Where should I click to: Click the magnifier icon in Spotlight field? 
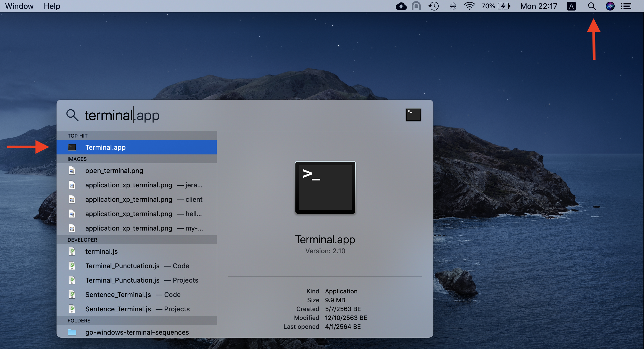[72, 115]
